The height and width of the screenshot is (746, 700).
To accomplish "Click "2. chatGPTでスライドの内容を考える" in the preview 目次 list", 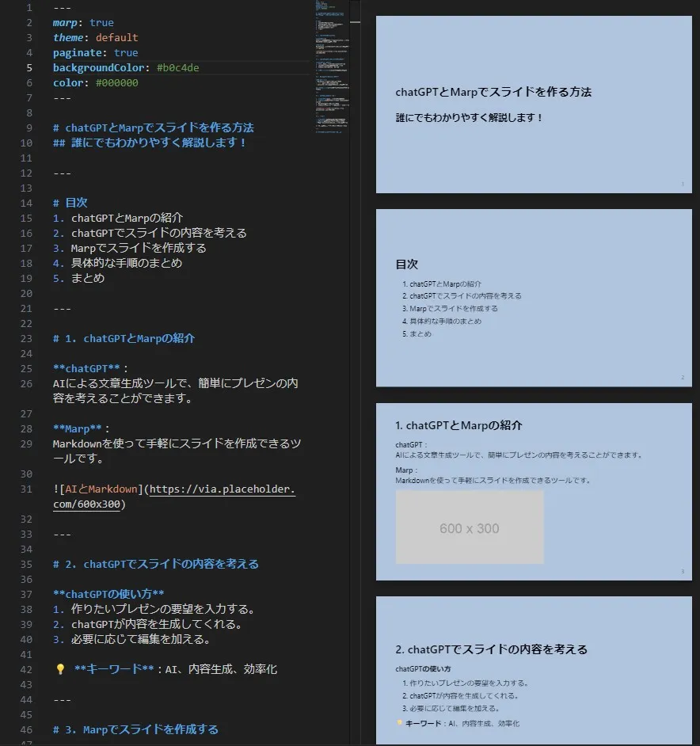I will tap(462, 296).
